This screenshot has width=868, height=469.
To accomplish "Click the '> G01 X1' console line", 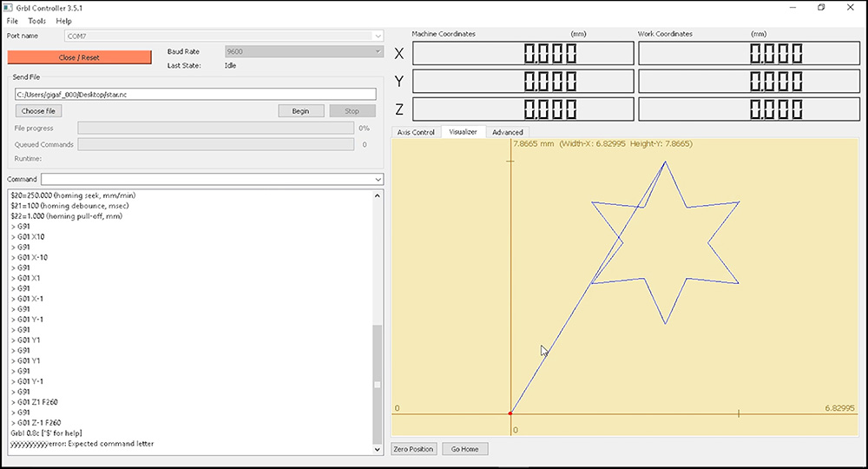I will (x=25, y=279).
